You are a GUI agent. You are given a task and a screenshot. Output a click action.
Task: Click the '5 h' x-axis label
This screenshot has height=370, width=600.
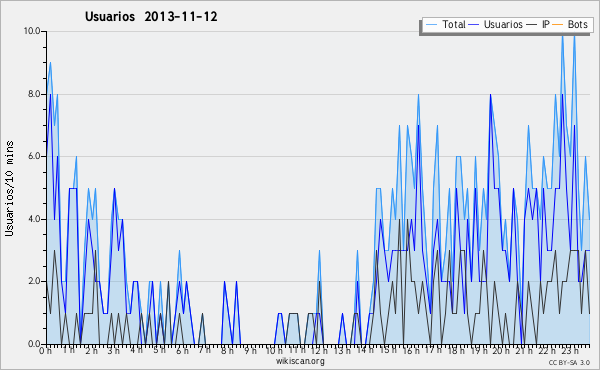pos(160,350)
